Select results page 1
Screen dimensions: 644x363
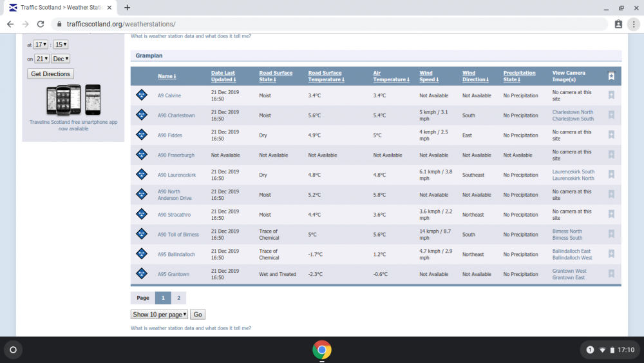pos(163,298)
